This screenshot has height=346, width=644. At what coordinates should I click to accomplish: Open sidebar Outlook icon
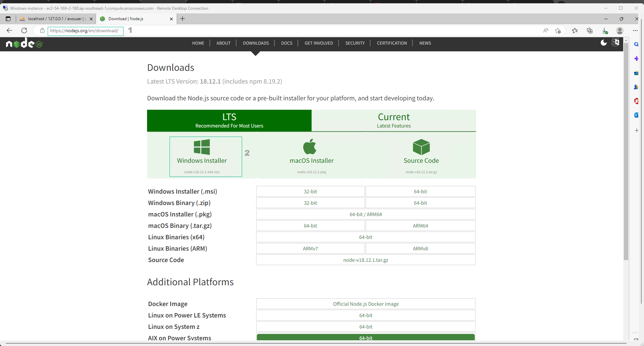(x=636, y=115)
